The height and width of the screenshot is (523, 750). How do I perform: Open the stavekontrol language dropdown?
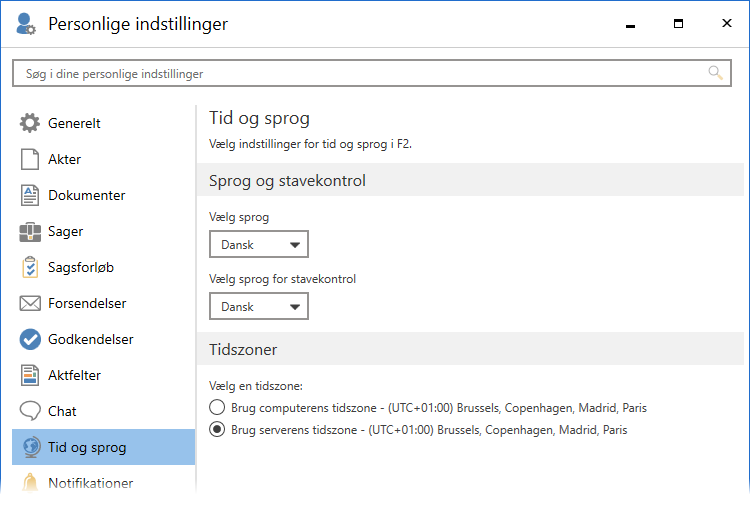pyautogui.click(x=259, y=306)
